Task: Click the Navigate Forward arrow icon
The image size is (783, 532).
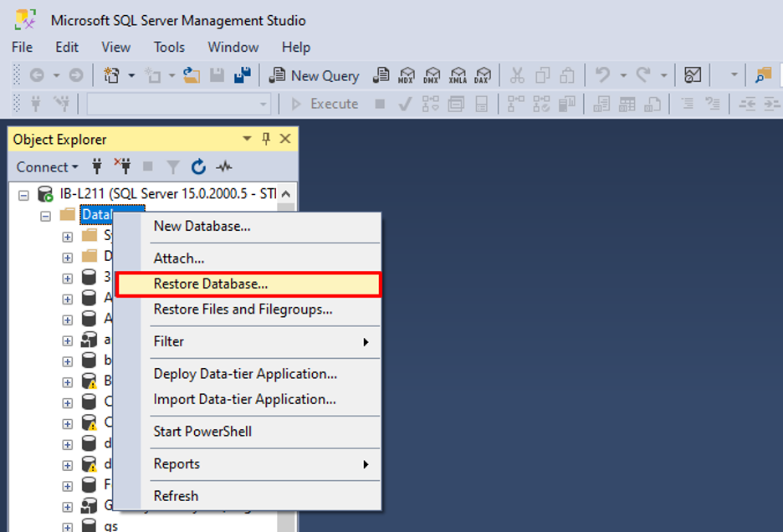Action: [x=76, y=75]
